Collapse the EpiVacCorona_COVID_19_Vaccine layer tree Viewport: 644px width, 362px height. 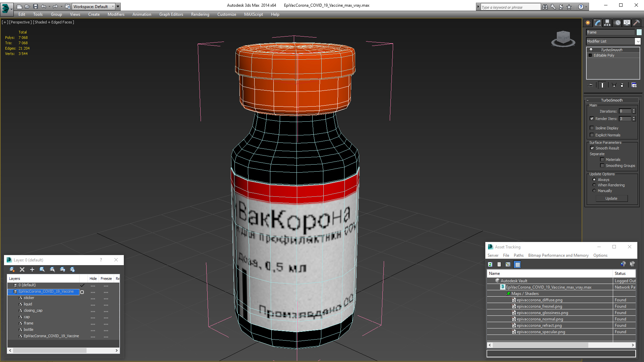click(x=10, y=292)
